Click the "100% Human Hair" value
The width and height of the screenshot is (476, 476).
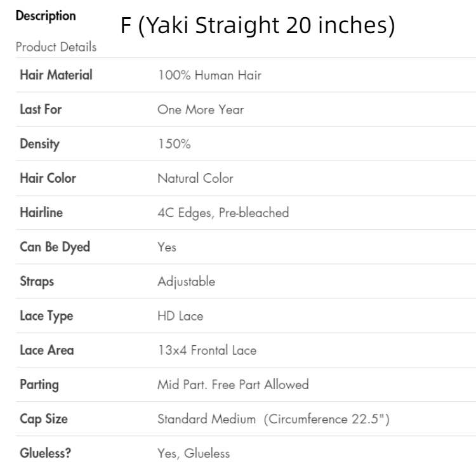tap(209, 76)
